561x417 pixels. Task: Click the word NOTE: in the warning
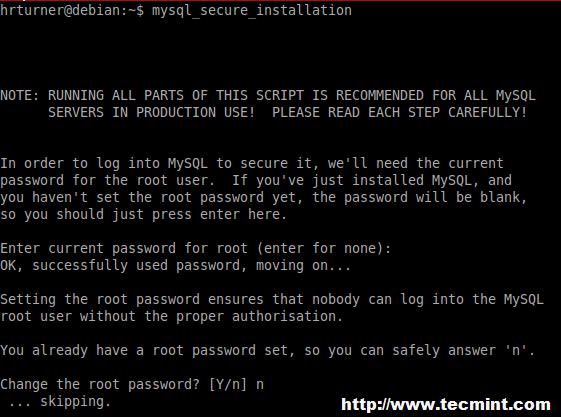(20, 95)
